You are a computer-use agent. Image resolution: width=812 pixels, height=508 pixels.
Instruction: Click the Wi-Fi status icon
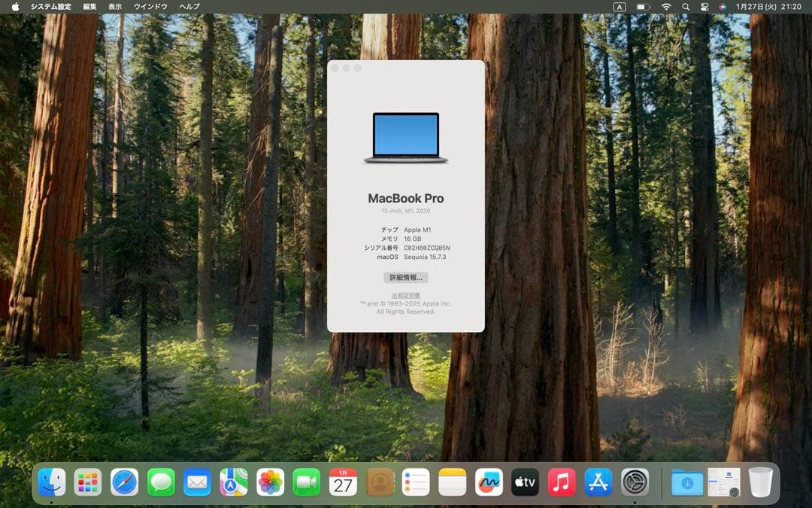665,6
